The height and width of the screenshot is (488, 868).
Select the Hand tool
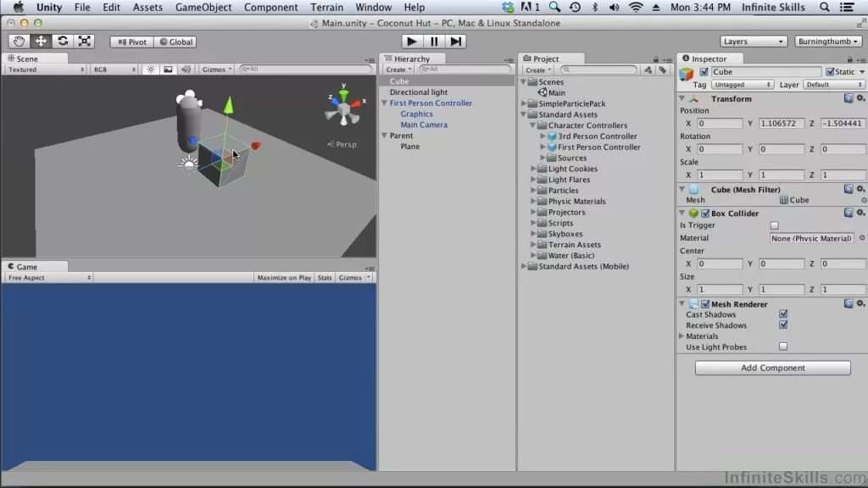click(19, 42)
